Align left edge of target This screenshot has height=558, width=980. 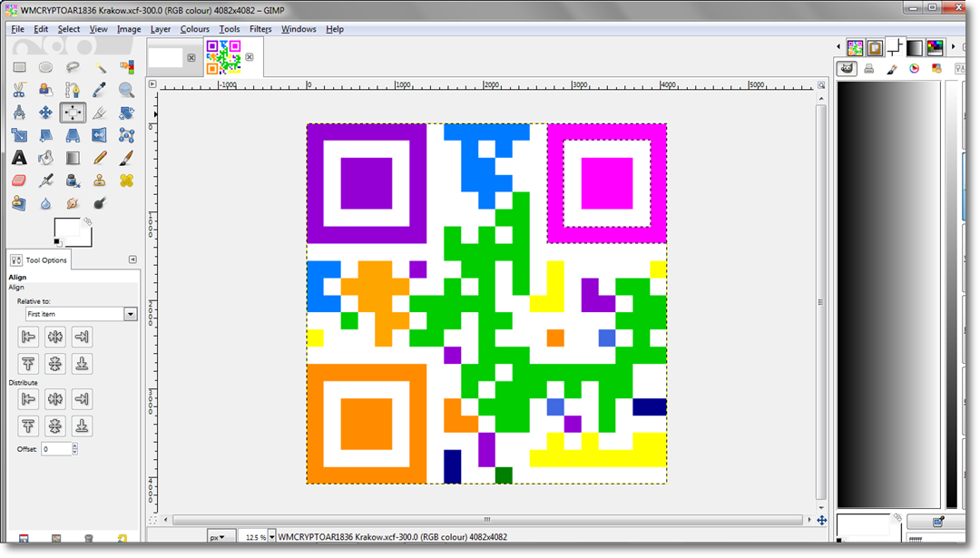tap(28, 337)
